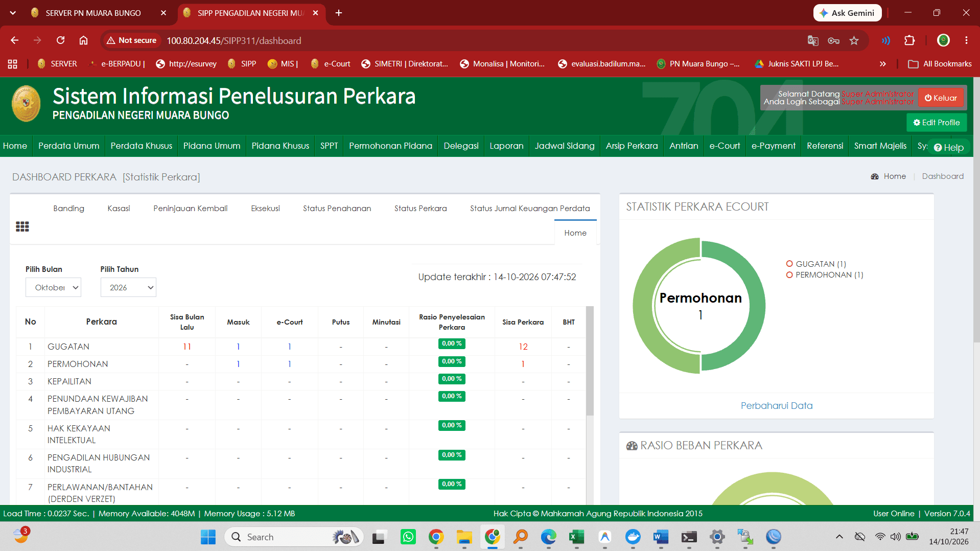This screenshot has height=551, width=980.
Task: Switch to the Status Perkara tab
Action: pos(421,209)
